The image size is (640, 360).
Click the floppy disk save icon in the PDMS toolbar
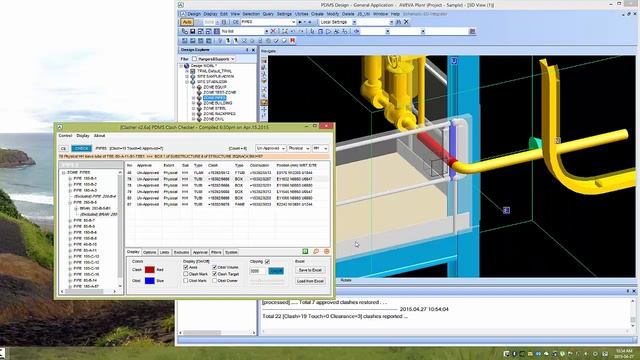click(x=193, y=31)
